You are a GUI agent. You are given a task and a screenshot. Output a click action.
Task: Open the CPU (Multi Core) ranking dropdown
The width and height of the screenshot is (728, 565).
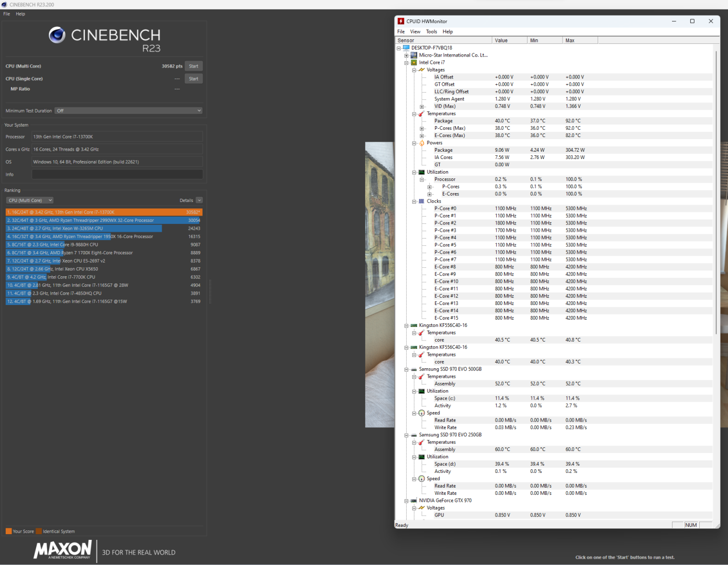pos(30,200)
